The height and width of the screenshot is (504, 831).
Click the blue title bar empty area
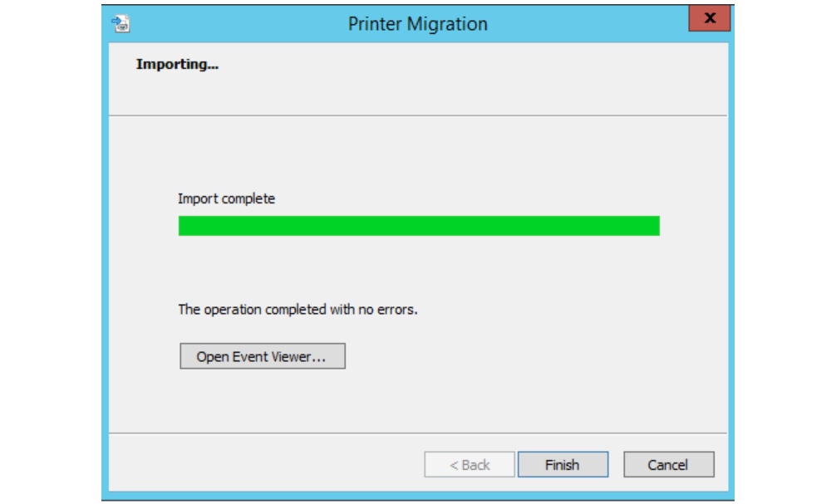tap(583, 24)
